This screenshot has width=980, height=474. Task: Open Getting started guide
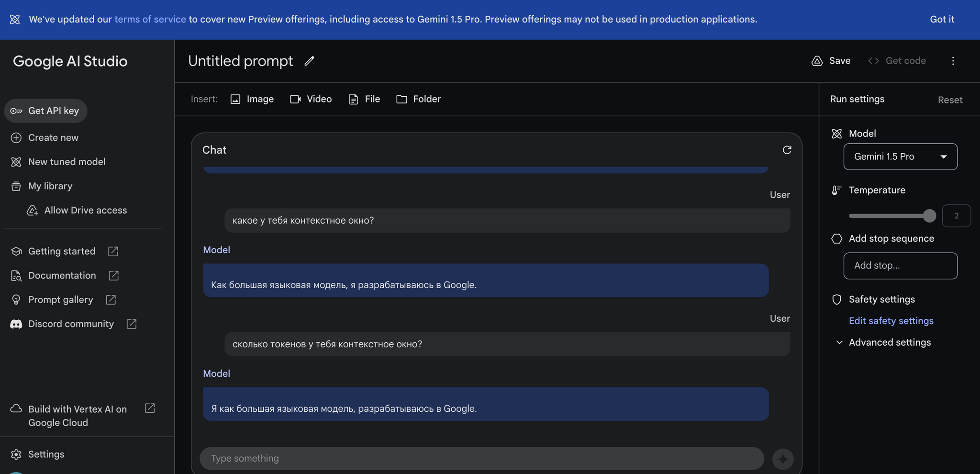62,251
